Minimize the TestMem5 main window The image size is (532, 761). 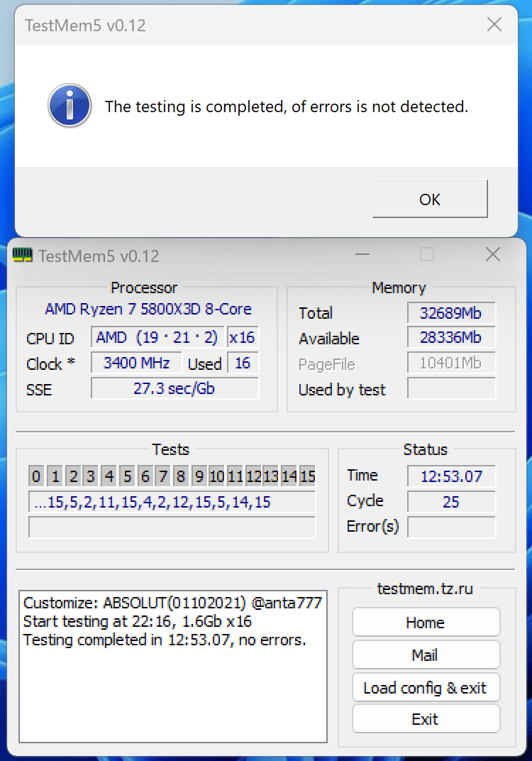point(362,254)
